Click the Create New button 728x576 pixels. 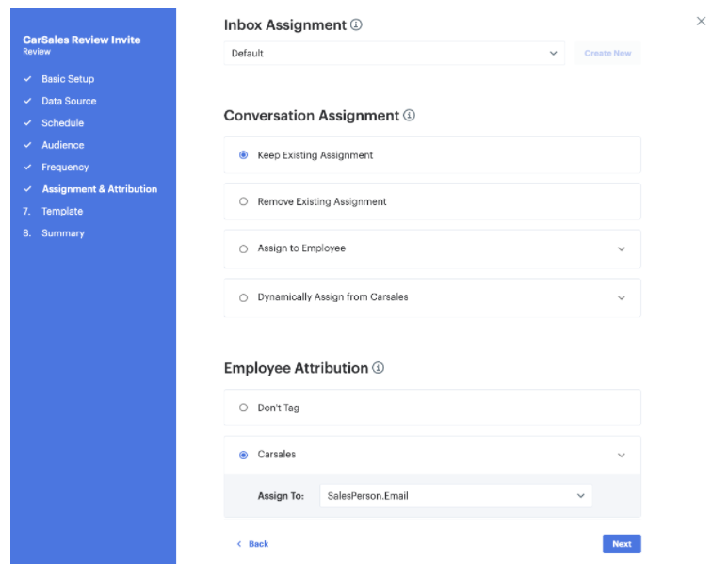tap(607, 54)
